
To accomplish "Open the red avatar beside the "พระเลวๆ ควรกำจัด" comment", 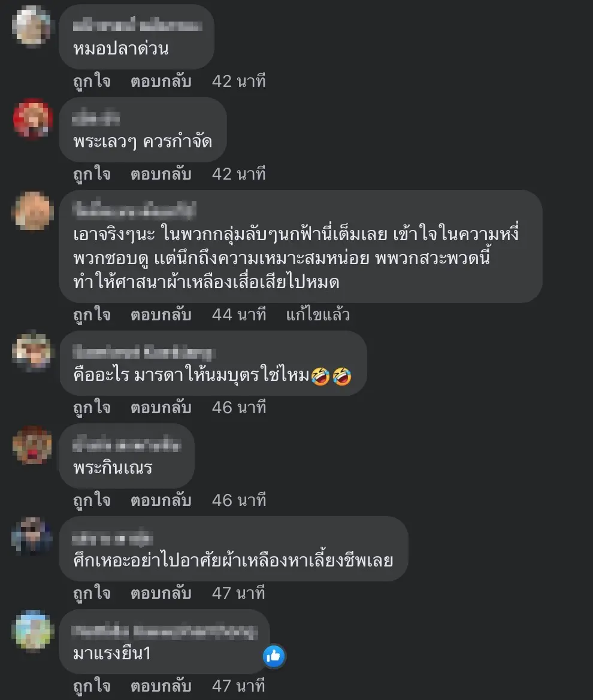I will [x=32, y=119].
